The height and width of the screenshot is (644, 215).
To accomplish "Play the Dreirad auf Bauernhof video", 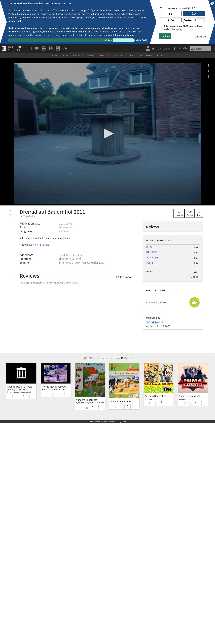I will pyautogui.click(x=108, y=134).
